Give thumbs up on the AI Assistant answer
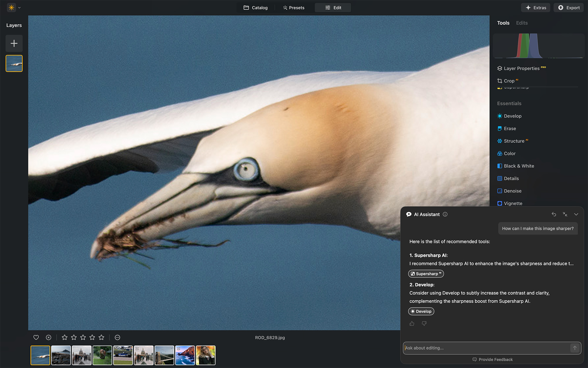The width and height of the screenshot is (588, 368). [412, 323]
